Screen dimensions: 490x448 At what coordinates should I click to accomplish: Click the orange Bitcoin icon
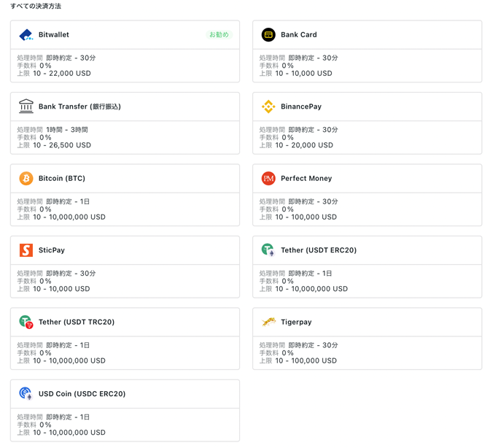(x=26, y=178)
